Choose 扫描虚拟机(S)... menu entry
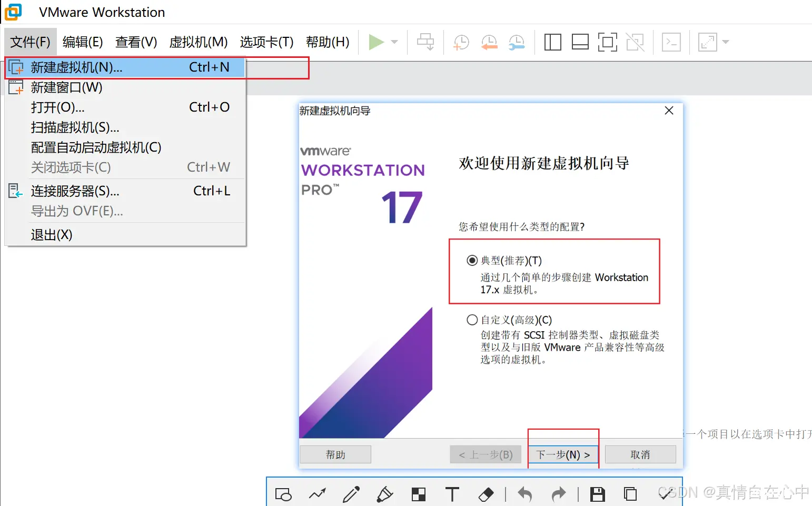The height and width of the screenshot is (506, 812). 125,127
